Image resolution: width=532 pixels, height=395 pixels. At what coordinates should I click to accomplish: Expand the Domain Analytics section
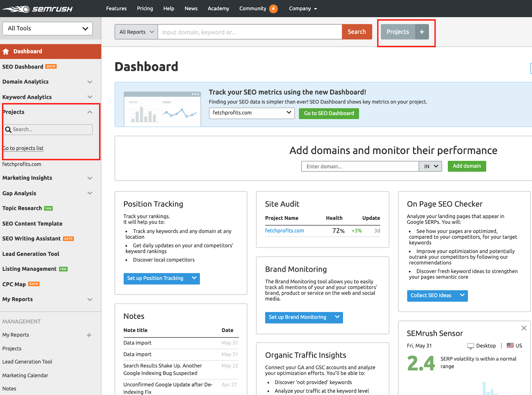point(90,82)
